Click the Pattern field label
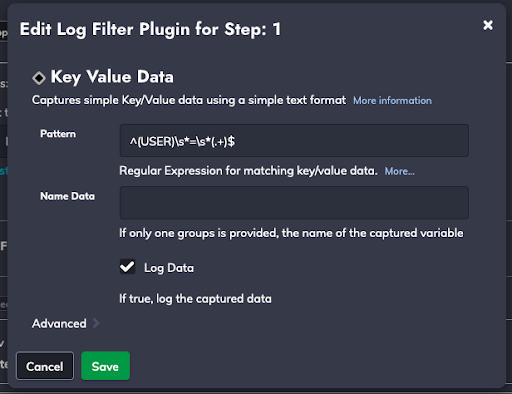This screenshot has height=394, width=512. point(58,134)
